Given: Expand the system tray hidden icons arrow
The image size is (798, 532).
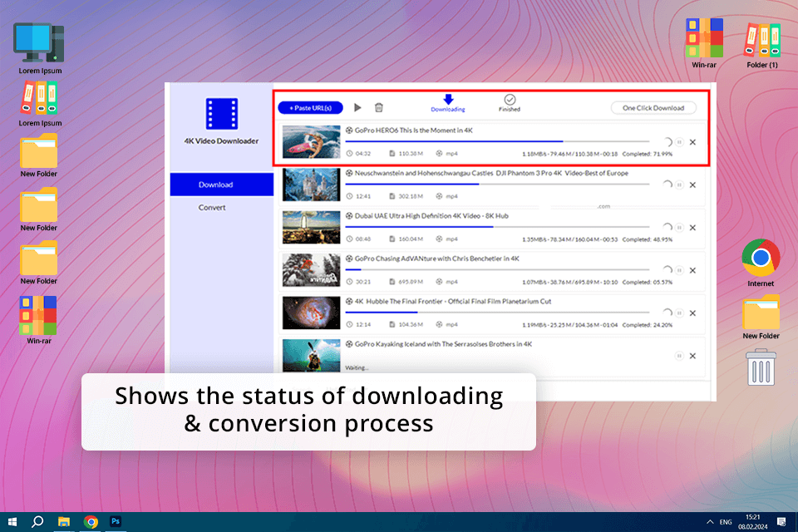Looking at the screenshot, I should pyautogui.click(x=709, y=522).
